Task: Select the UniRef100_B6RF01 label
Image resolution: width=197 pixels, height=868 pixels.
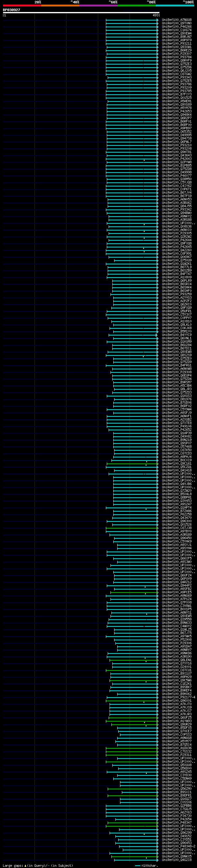Action: pyautogui.click(x=177, y=122)
